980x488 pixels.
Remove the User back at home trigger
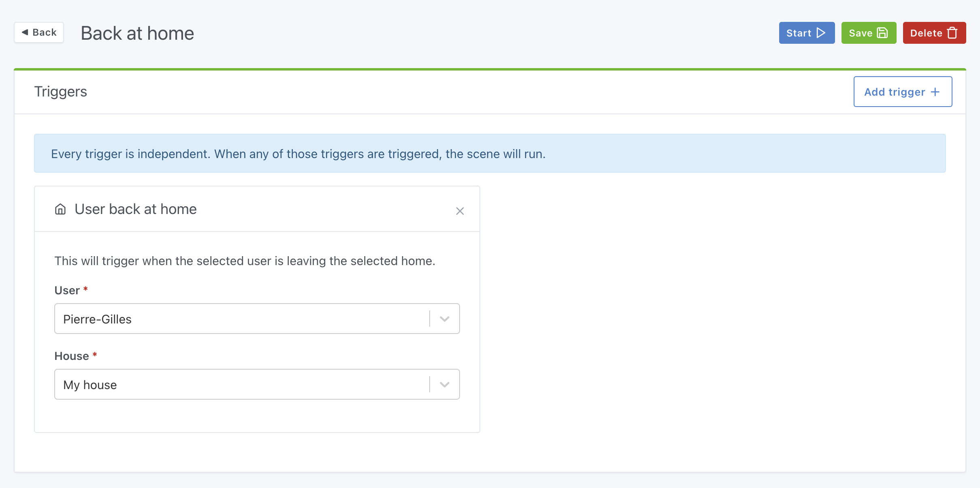click(460, 211)
